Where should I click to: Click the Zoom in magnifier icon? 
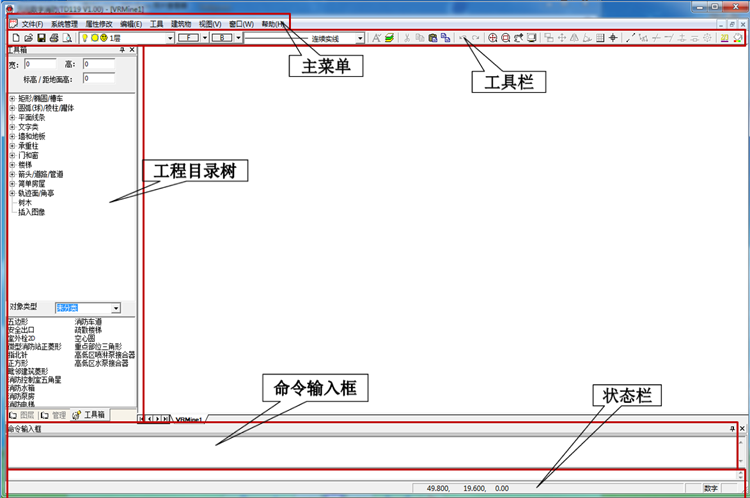491,38
